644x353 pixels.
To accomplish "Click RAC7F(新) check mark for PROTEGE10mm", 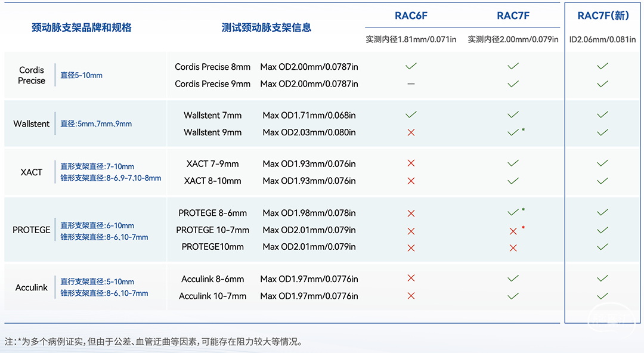I will point(602,247).
